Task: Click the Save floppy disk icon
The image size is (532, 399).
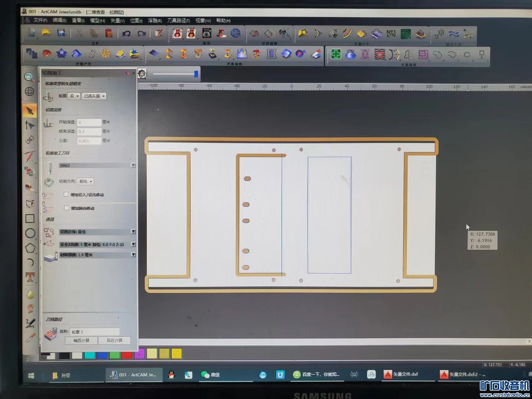Action: [61, 33]
